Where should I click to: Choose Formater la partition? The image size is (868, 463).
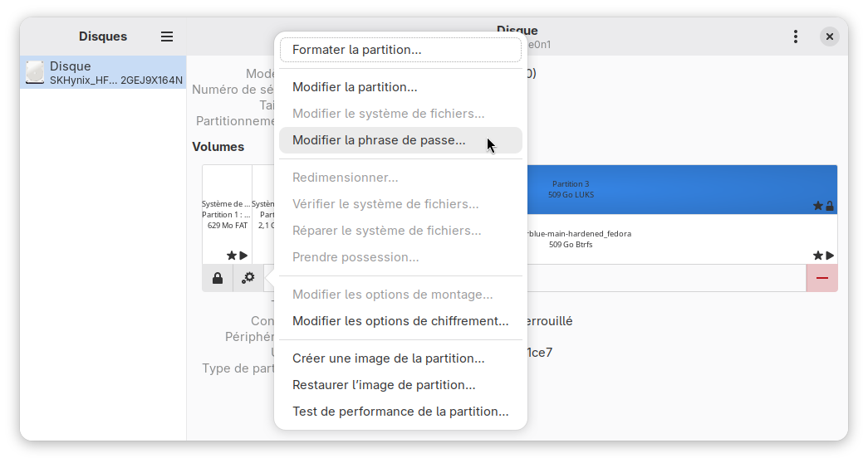pyautogui.click(x=401, y=50)
